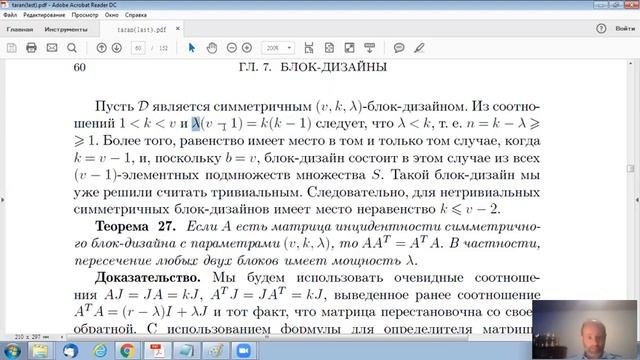
Task: Click the bold text 'Теорема 27.'
Action: (x=135, y=226)
